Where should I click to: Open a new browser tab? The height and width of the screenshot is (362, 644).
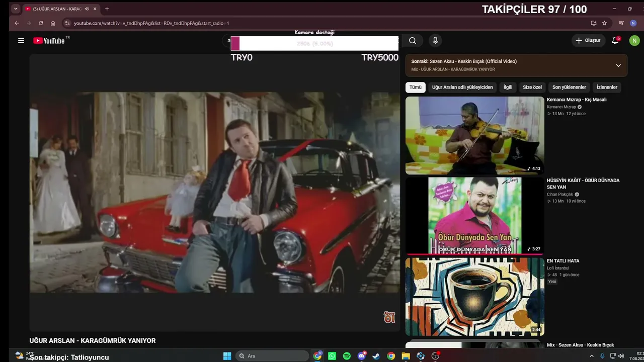tap(107, 9)
